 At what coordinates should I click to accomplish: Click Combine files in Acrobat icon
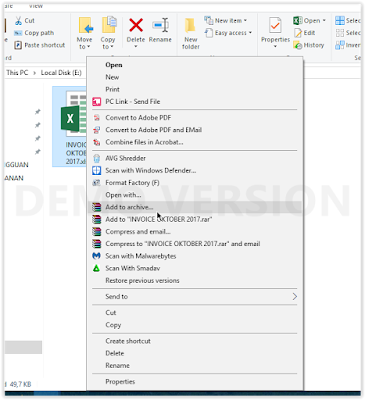point(96,142)
